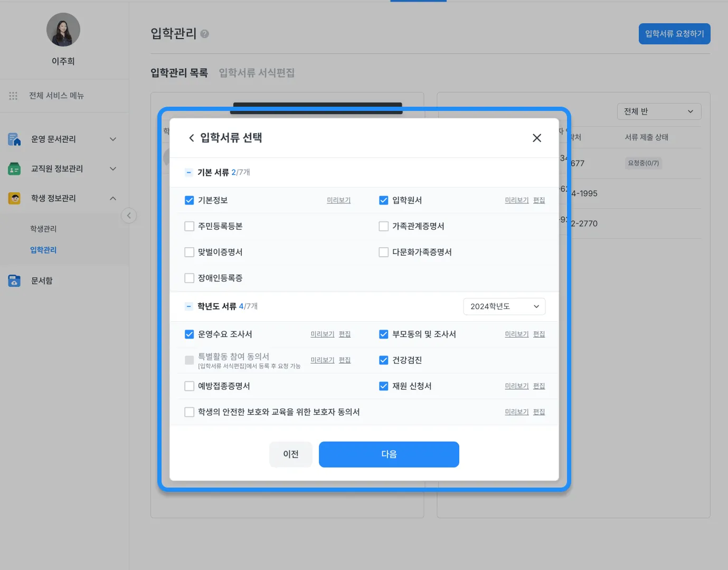This screenshot has width=728, height=570.
Task: Preview the 운영수요 조사서 document
Action: pyautogui.click(x=322, y=334)
